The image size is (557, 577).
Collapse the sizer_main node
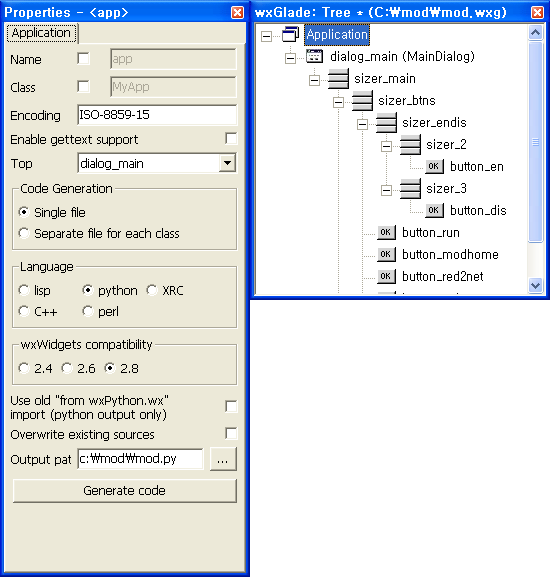pyautogui.click(x=315, y=80)
